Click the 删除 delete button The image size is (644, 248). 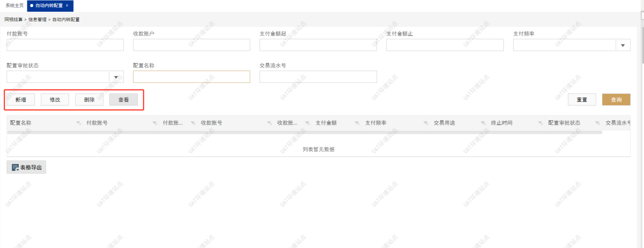point(89,100)
